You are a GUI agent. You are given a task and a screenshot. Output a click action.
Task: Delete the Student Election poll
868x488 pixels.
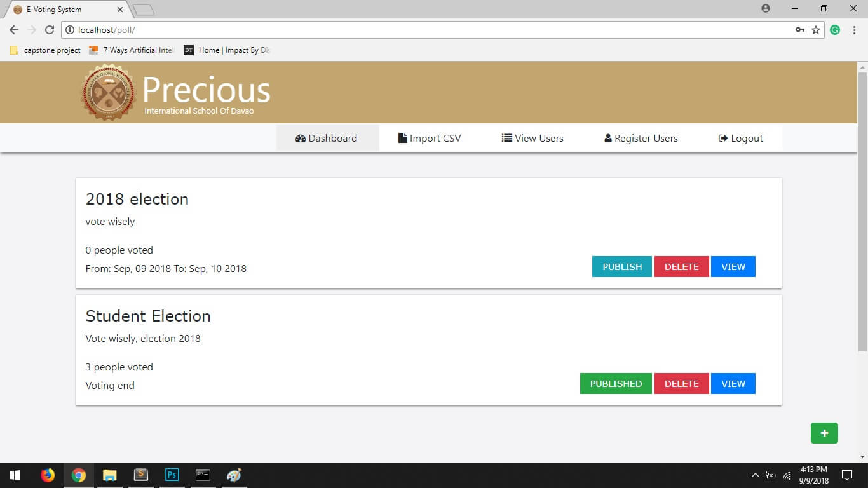681,383
